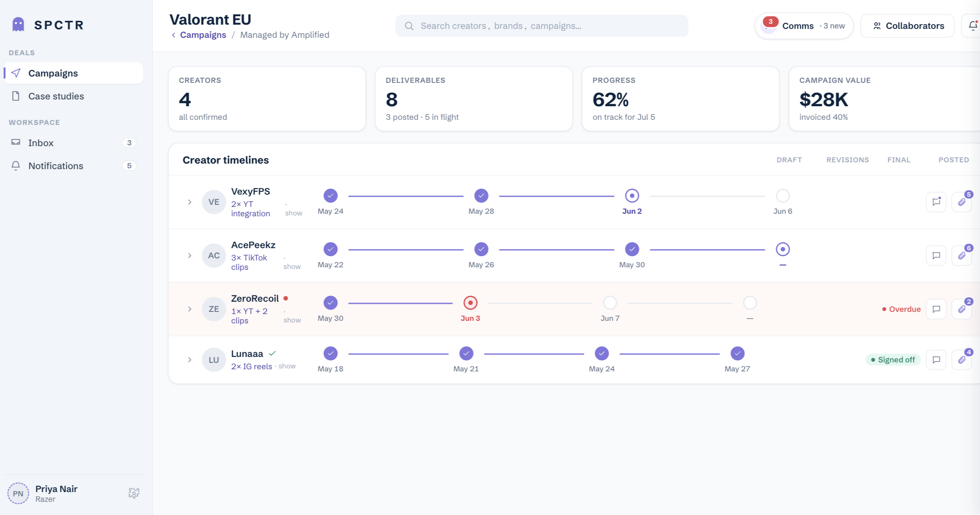Click the Signed off badge on Lunaaa
The image size is (980, 515).
click(x=893, y=360)
